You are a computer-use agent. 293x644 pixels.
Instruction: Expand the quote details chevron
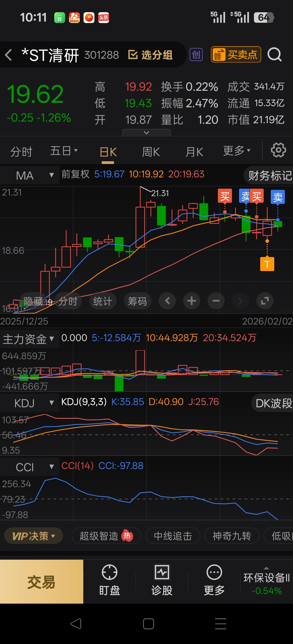[146, 133]
